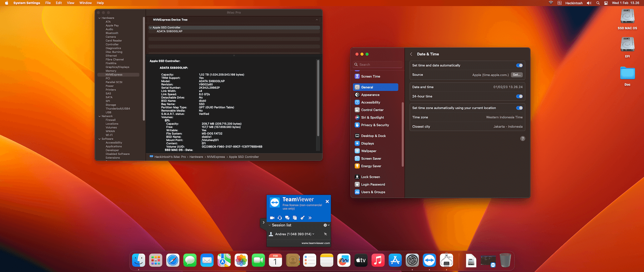Select NVMExpress in the hardware list
The height and width of the screenshot is (272, 644).
pos(118,75)
